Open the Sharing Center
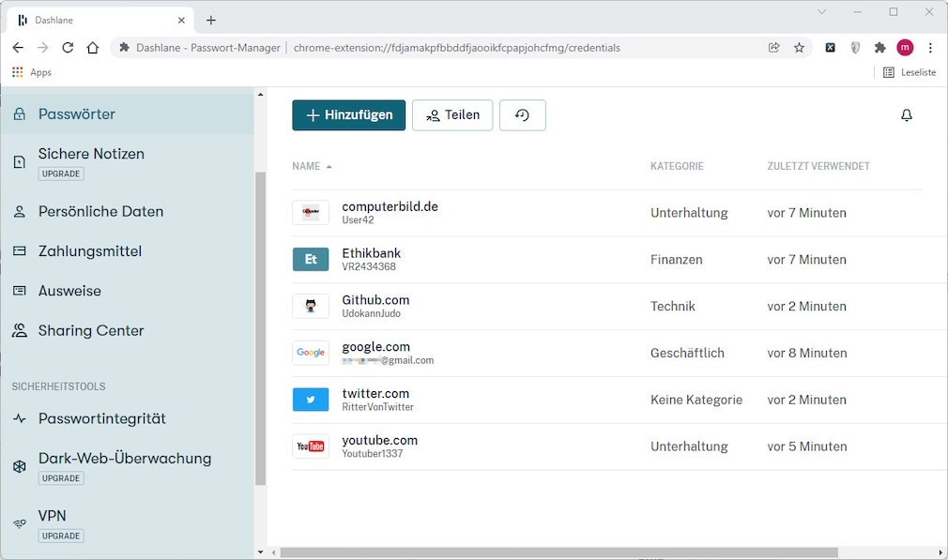The width and height of the screenshot is (948, 560). coord(90,330)
